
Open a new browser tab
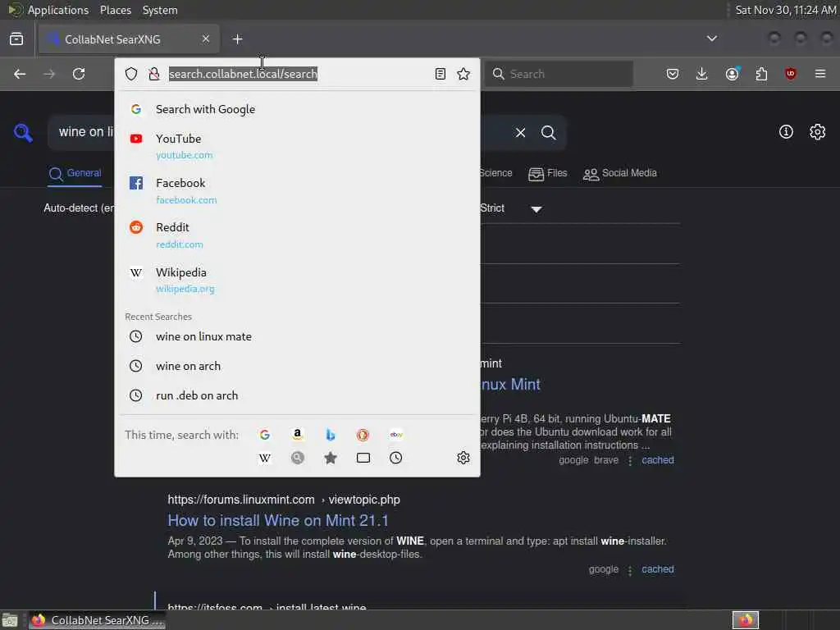coord(238,39)
